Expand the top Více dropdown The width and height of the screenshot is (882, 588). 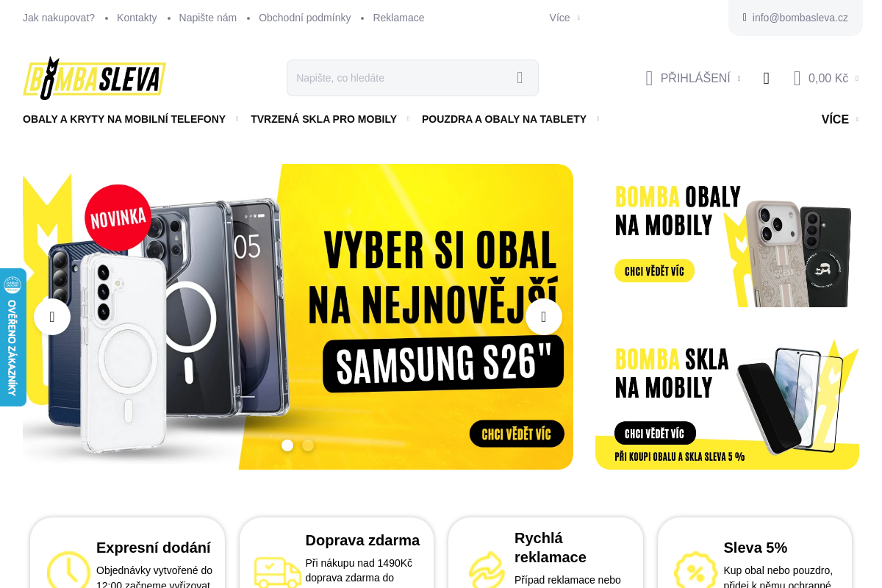564,18
